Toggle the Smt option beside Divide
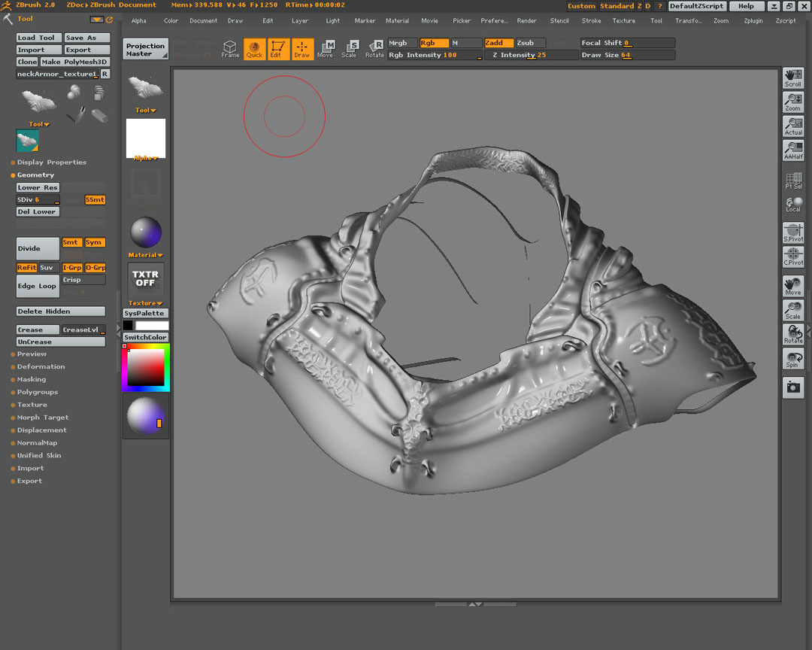Viewport: 812px width, 650px height. pyautogui.click(x=71, y=242)
